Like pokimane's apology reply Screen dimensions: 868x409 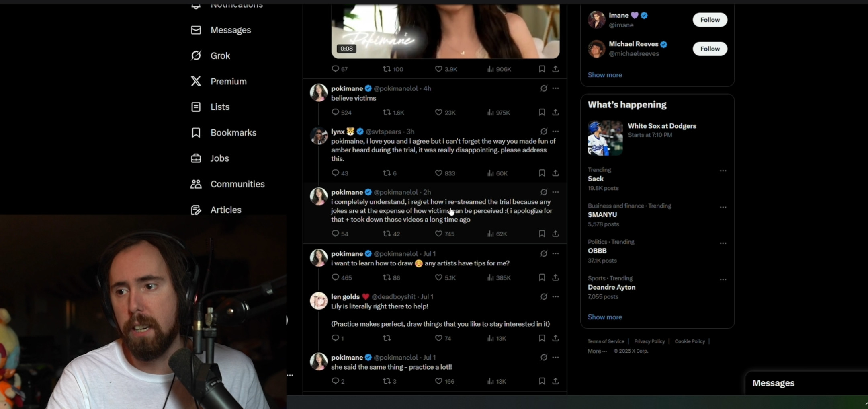(x=444, y=234)
